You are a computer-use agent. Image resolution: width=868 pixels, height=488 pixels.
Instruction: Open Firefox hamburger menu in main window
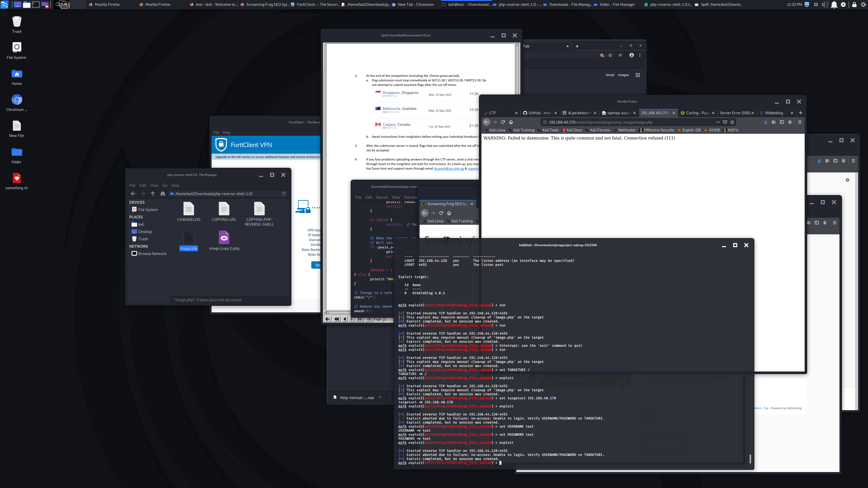[800, 122]
